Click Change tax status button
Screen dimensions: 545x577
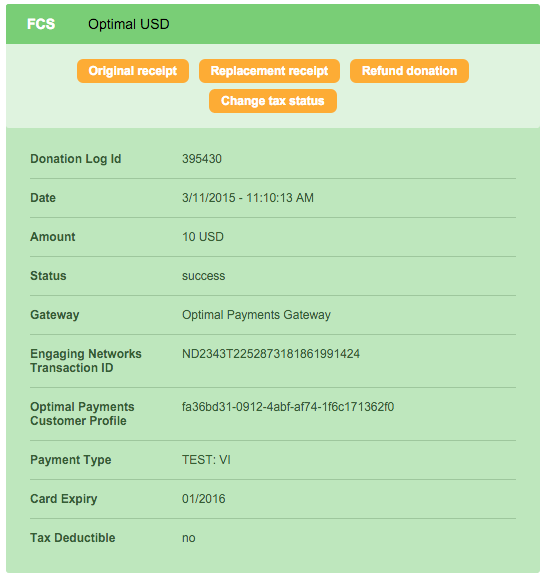pyautogui.click(x=273, y=101)
